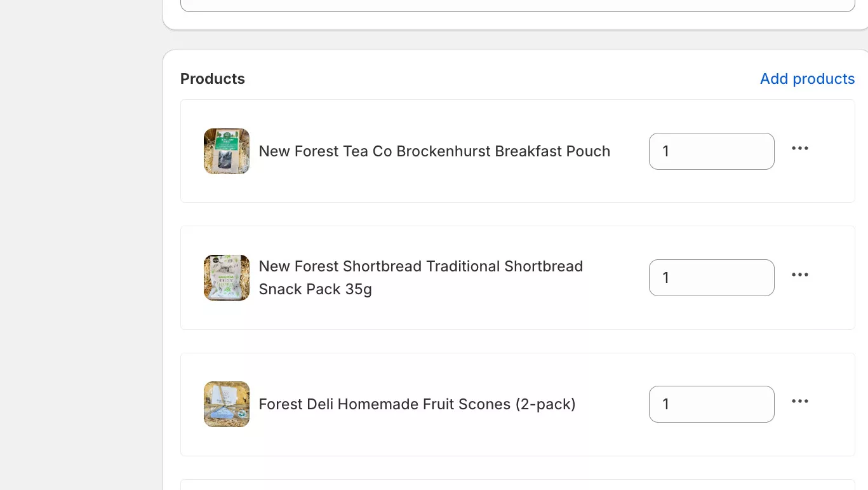Select the quantity field for the Fruit Scones
This screenshot has width=868, height=490.
point(711,404)
